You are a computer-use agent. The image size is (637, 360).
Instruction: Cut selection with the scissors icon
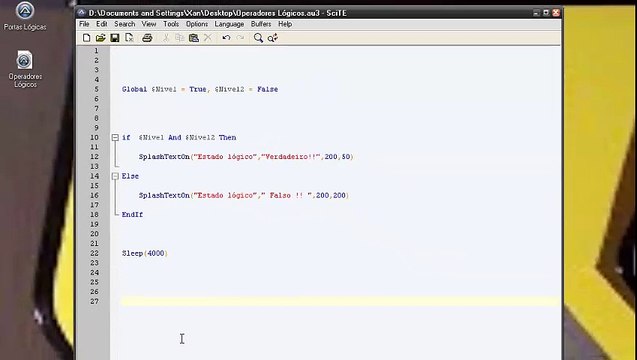tap(166, 38)
